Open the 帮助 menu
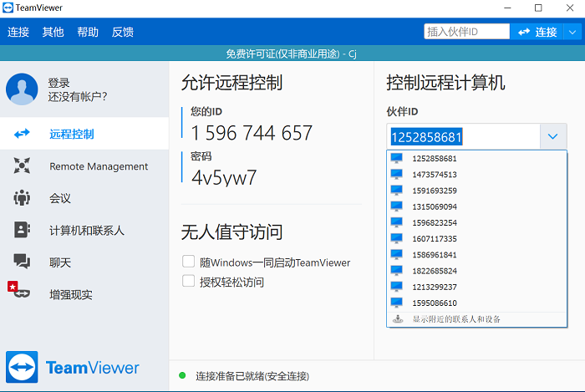The width and height of the screenshot is (585, 392). click(x=88, y=32)
